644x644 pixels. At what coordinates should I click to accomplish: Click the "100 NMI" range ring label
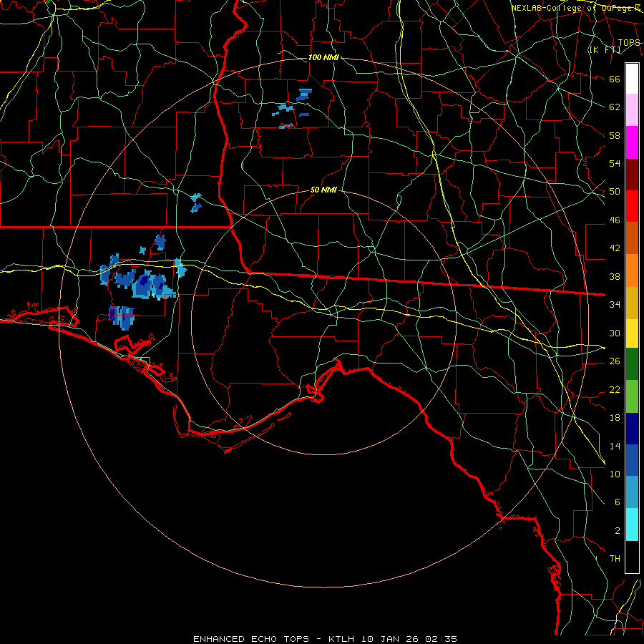(323, 57)
